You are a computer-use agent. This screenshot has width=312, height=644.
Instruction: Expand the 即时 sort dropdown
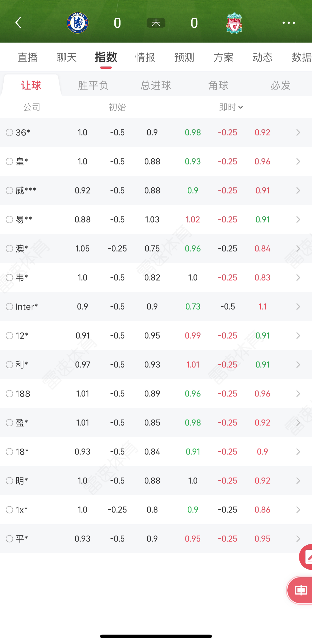tap(231, 107)
